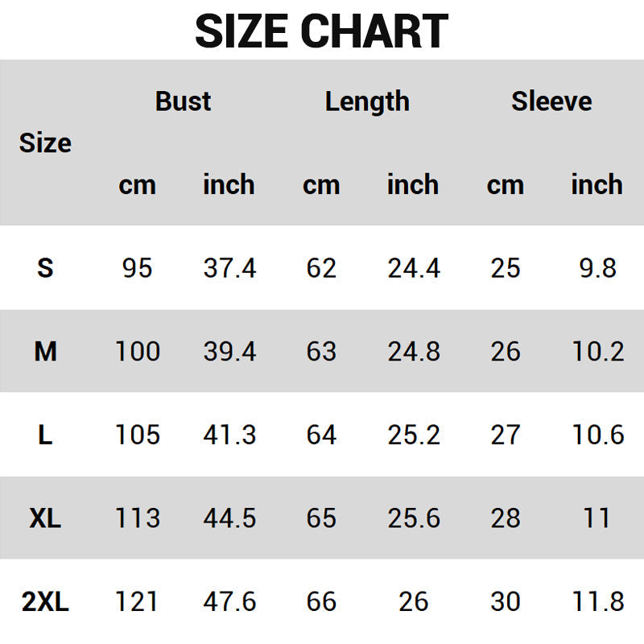Image resolution: width=644 pixels, height=644 pixels.
Task: Click the Length column header
Action: pos(367,101)
